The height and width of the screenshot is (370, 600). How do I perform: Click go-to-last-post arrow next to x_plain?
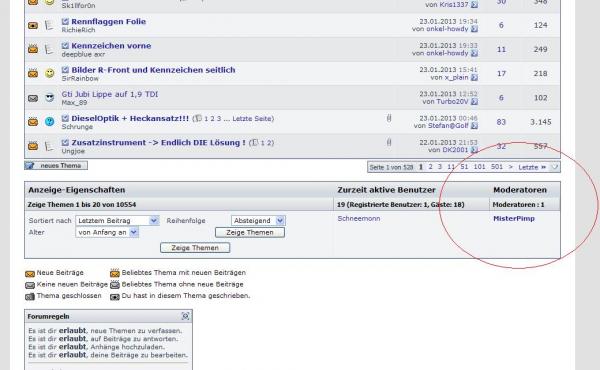(x=474, y=77)
